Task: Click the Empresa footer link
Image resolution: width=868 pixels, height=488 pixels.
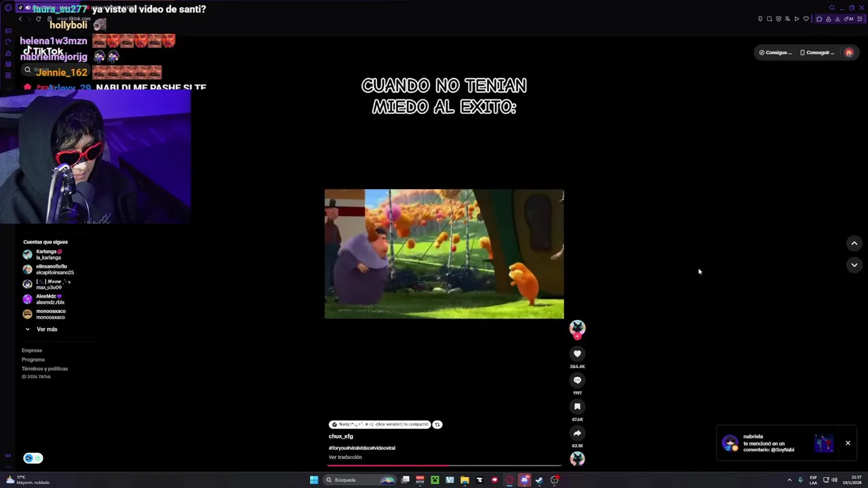Action: coord(32,350)
